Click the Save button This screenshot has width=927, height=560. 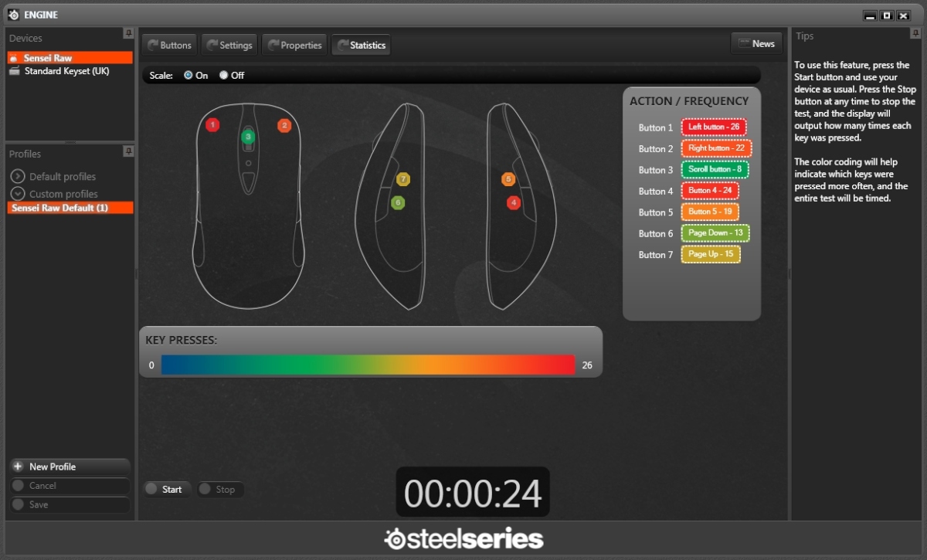70,504
